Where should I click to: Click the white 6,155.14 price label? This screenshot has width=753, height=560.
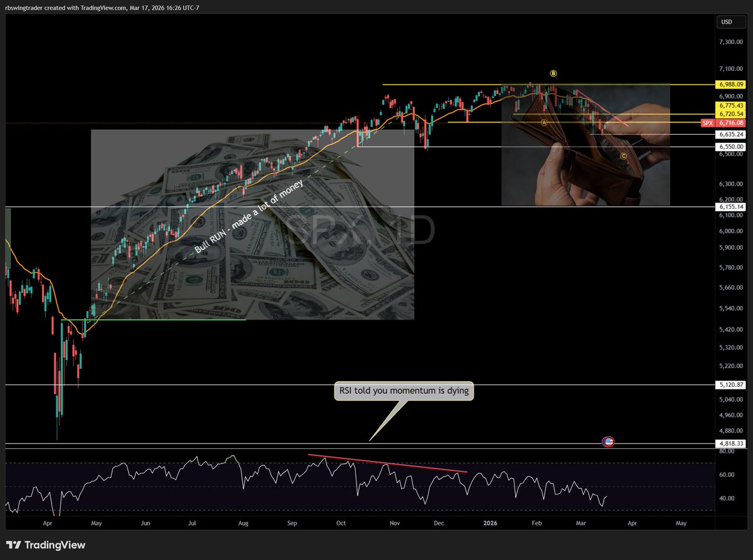click(730, 206)
